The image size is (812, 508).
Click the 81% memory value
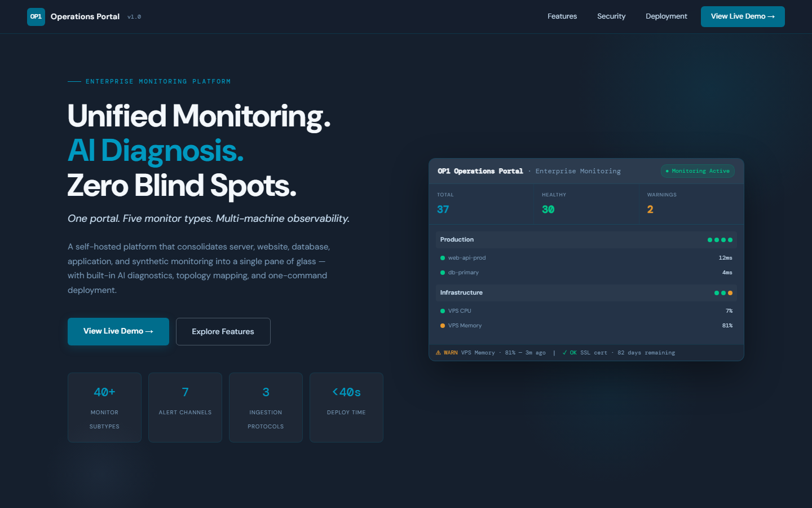pyautogui.click(x=727, y=326)
